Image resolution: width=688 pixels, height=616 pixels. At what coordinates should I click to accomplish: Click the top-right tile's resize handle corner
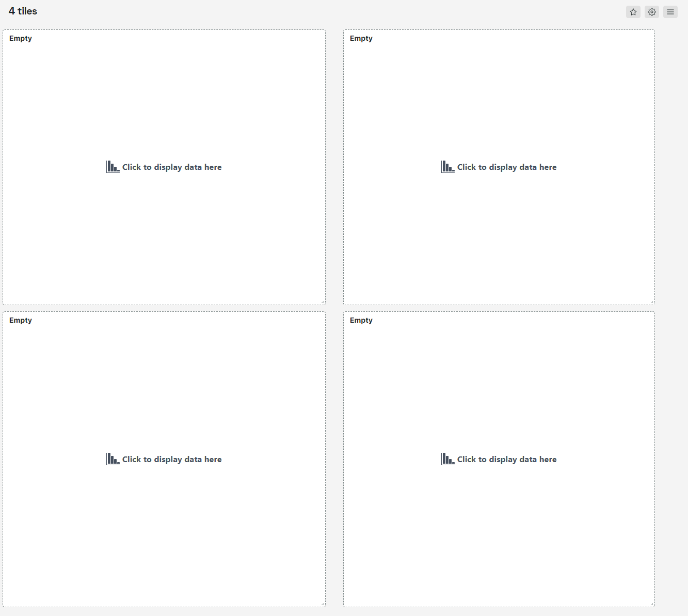click(x=652, y=302)
